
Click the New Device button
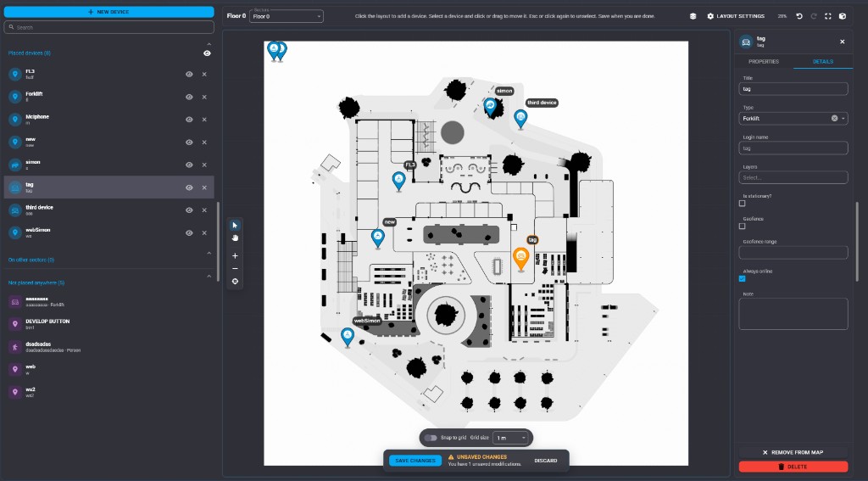[109, 12]
